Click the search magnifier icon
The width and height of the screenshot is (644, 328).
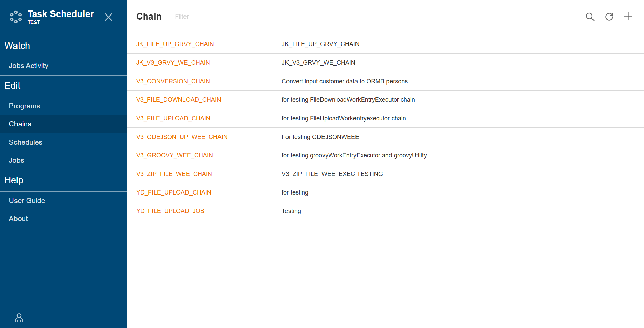click(590, 17)
